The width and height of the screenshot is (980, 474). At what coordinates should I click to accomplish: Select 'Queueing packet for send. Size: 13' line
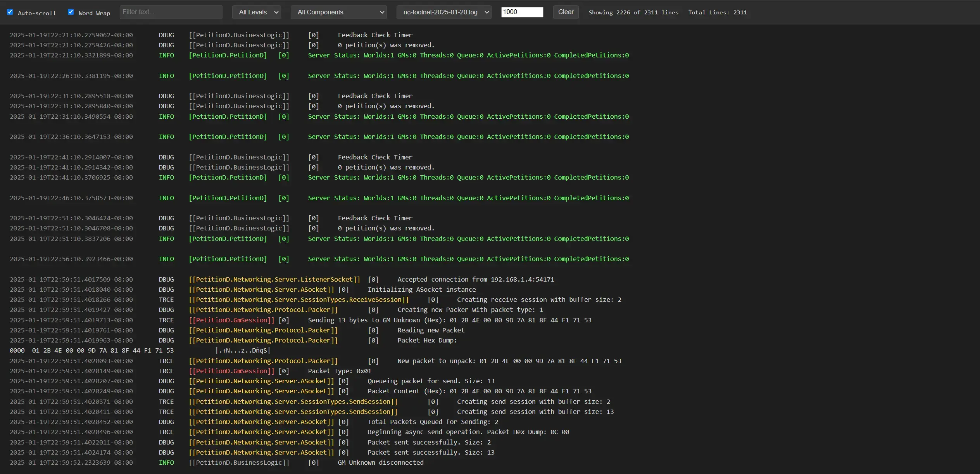(431, 381)
